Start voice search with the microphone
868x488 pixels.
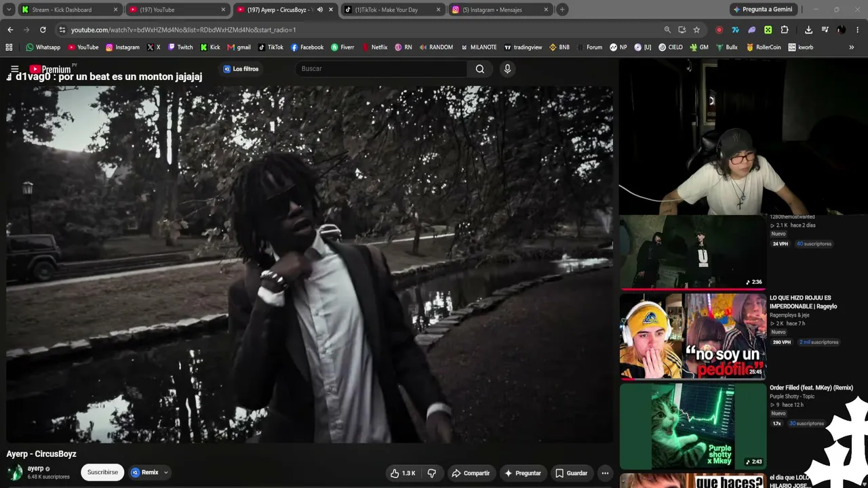[507, 68]
